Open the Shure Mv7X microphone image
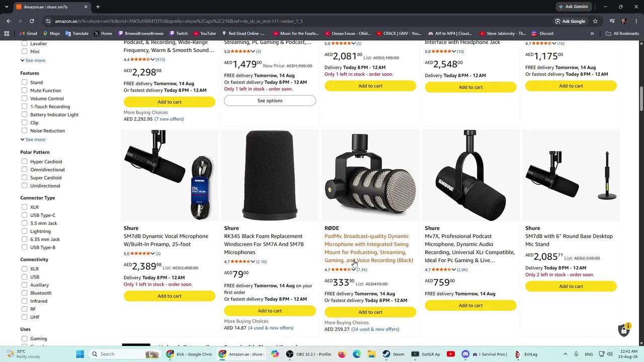644x362 pixels. (470, 175)
